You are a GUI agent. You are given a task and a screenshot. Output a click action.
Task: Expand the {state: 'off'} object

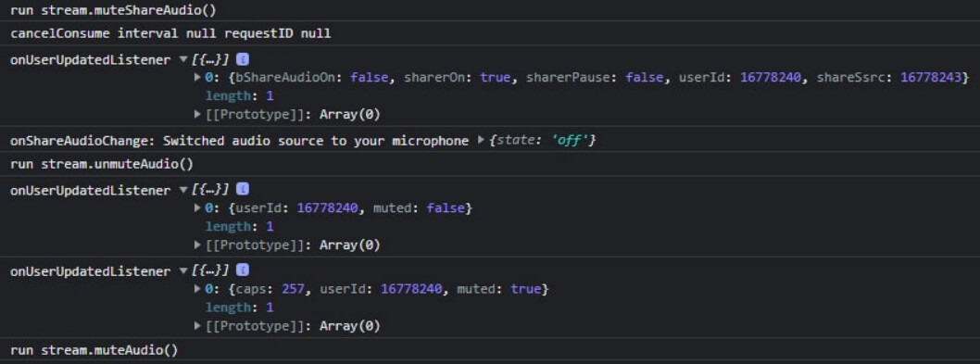pyautogui.click(x=481, y=140)
